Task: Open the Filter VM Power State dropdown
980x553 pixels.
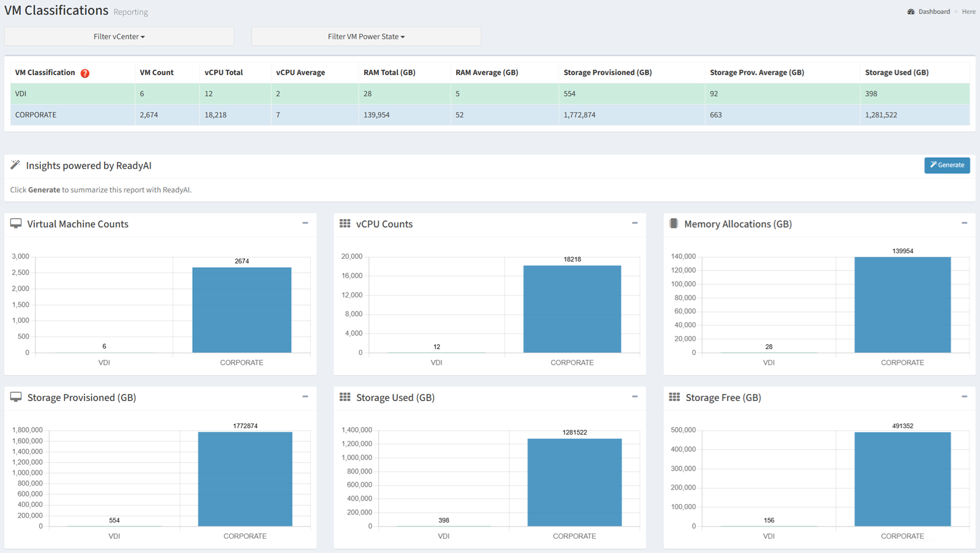Action: pos(366,36)
